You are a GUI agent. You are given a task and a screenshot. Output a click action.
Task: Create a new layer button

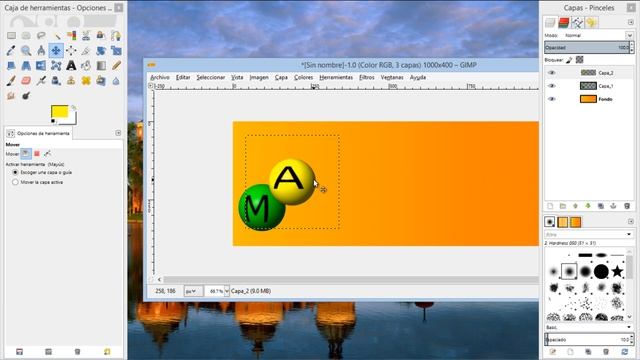click(x=550, y=206)
